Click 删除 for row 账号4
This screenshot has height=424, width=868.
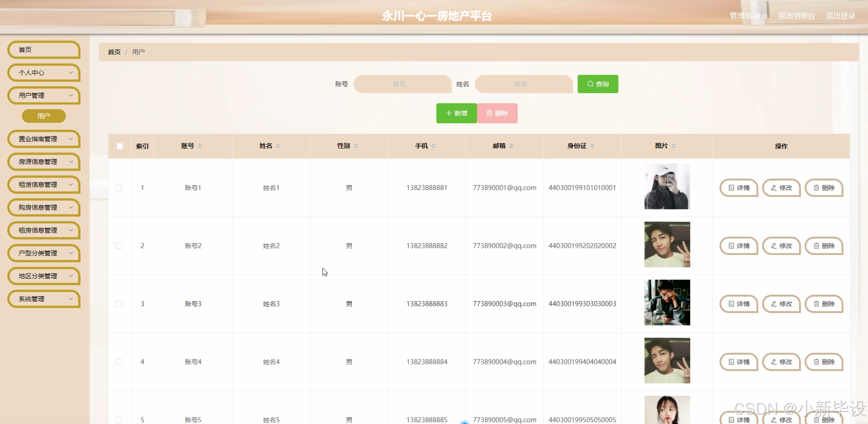pos(824,362)
